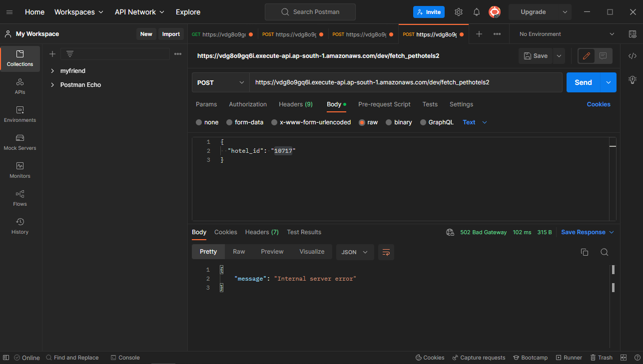Click the request URL input field
643x364 pixels.
pos(406,82)
